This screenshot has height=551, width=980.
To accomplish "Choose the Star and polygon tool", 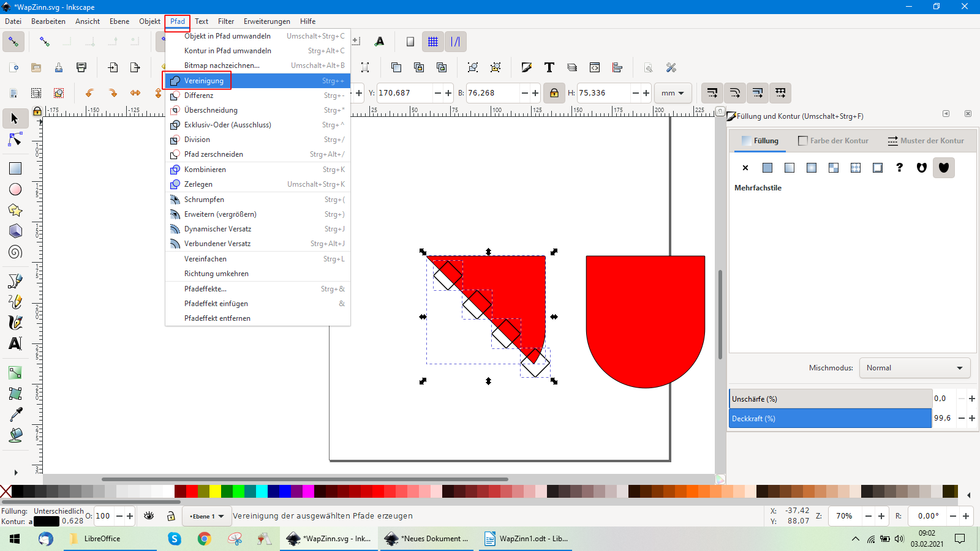I will click(15, 210).
